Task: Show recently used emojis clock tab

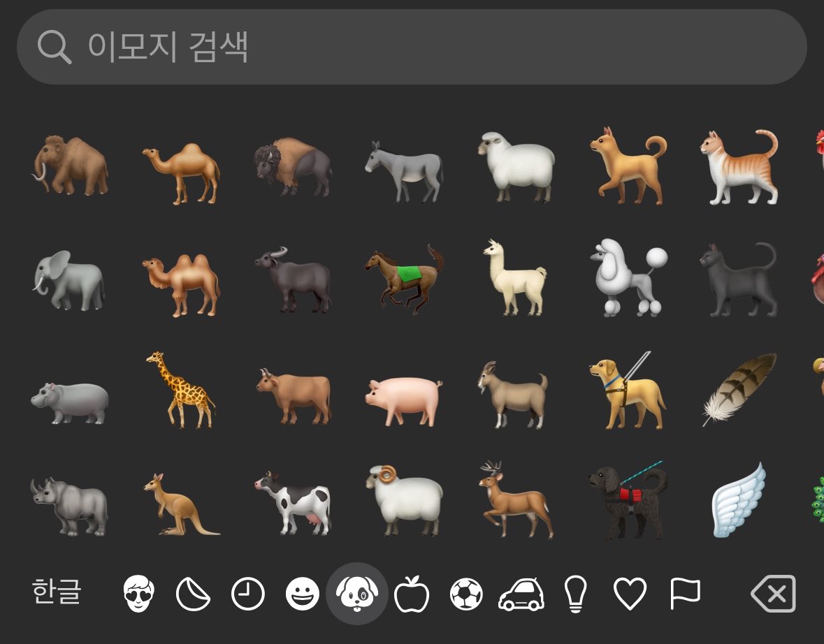Action: point(247,594)
